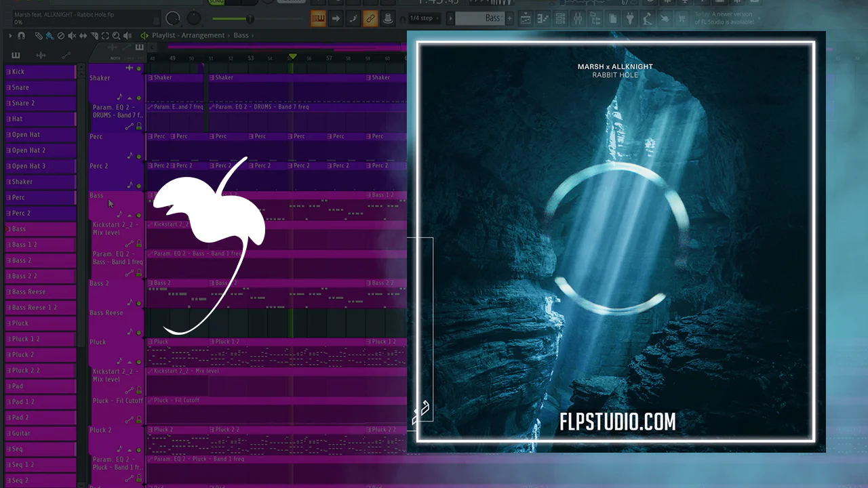Image resolution: width=868 pixels, height=488 pixels.
Task: Collapse the Shaker track group triangle
Action: [130, 98]
